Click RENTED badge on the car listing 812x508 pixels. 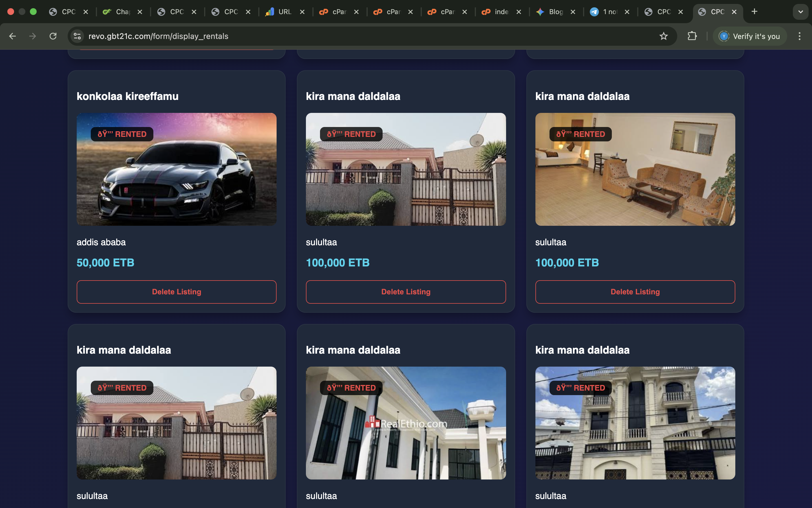[122, 134]
